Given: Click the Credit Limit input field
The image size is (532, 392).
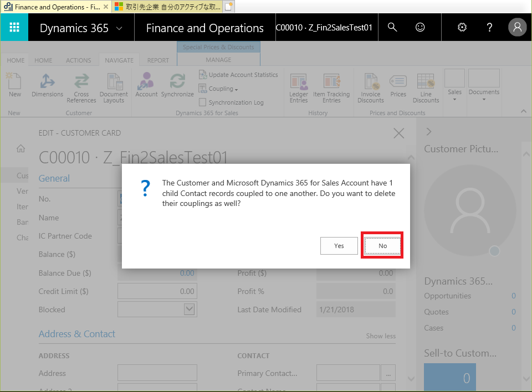Looking at the screenshot, I should pyautogui.click(x=157, y=291).
